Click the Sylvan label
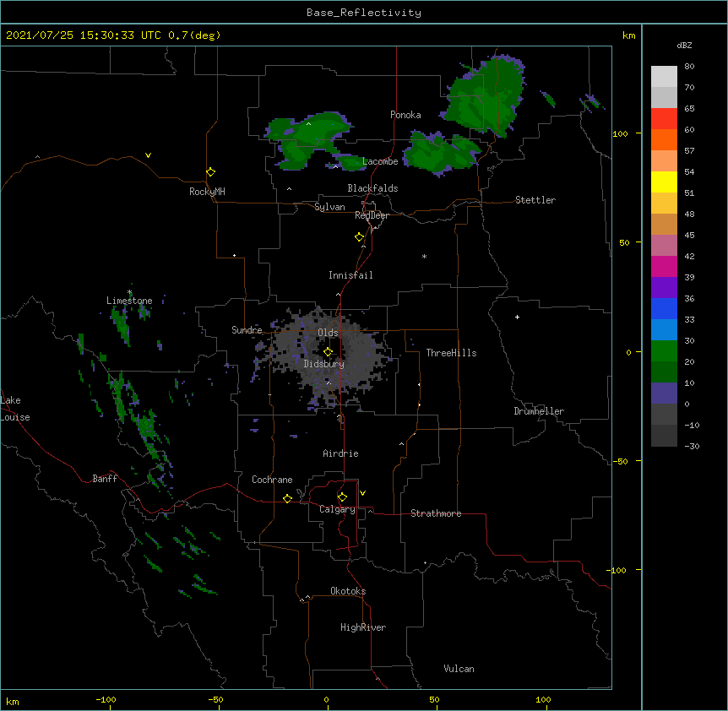Image resolution: width=728 pixels, height=711 pixels. tap(329, 207)
